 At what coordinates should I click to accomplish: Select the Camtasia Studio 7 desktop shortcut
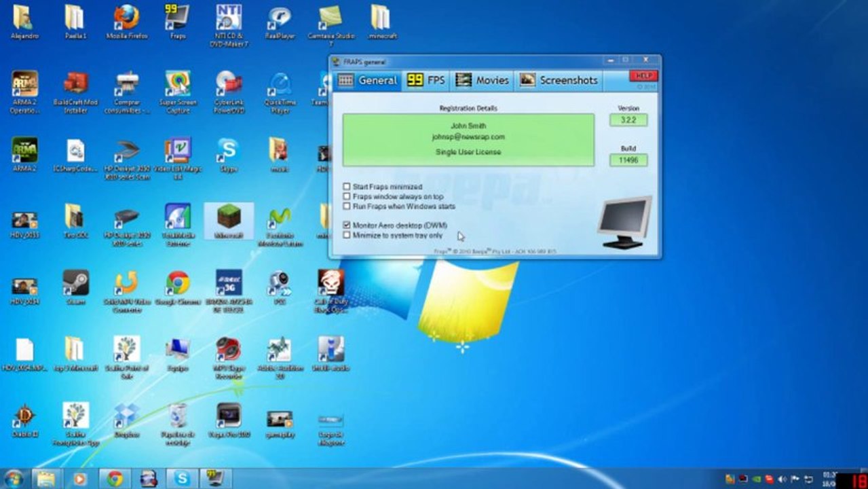tap(331, 25)
